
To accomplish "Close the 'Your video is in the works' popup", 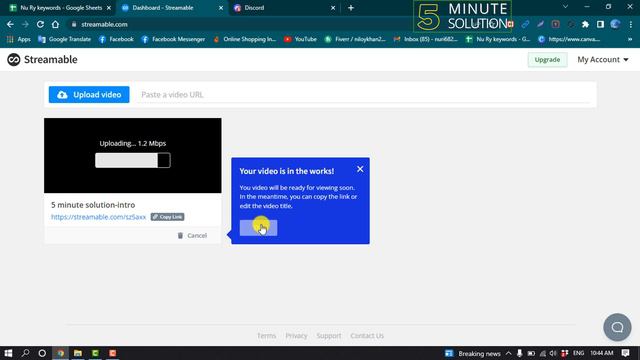I will (360, 169).
